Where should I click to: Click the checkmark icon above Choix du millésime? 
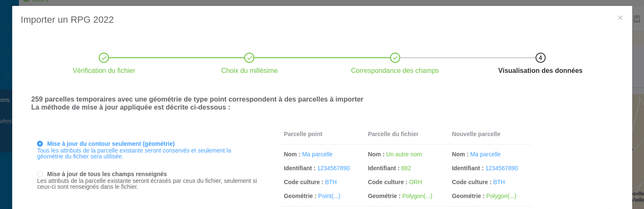(249, 58)
